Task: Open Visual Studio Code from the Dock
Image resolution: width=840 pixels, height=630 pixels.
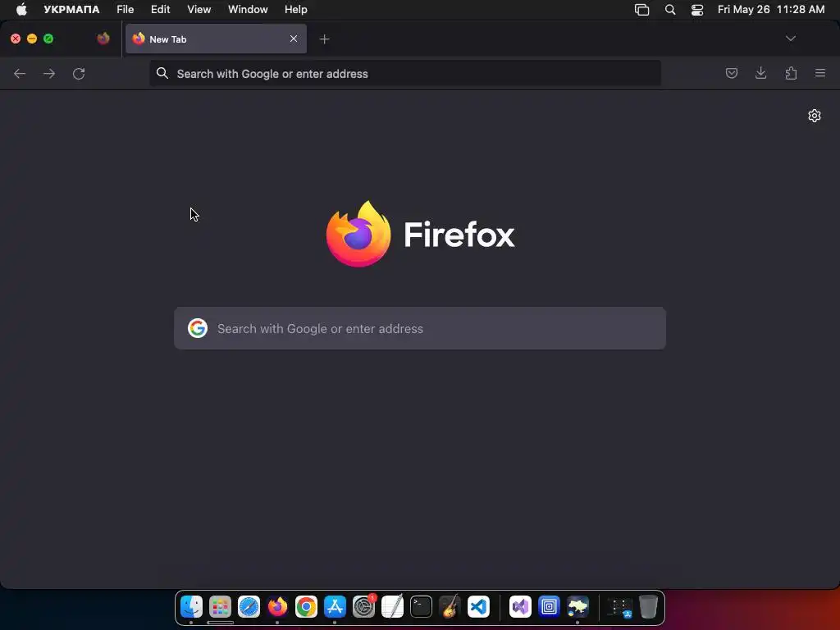Action: pyautogui.click(x=478, y=606)
